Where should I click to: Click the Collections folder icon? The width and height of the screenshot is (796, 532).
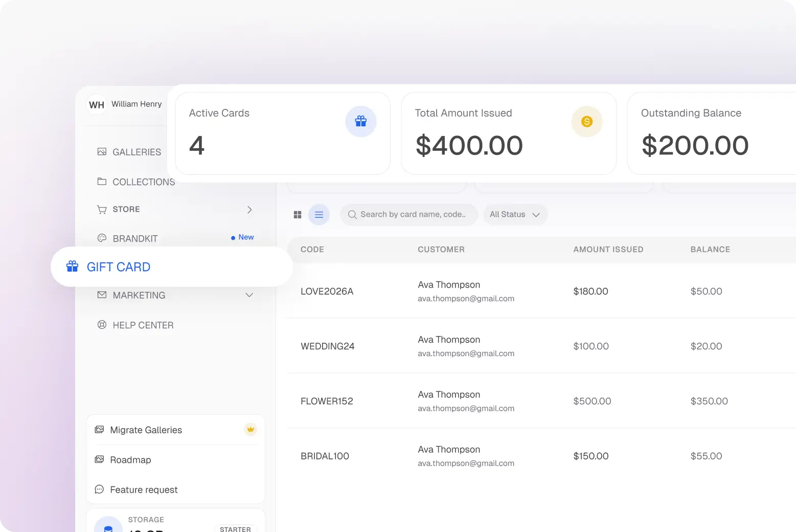(102, 181)
